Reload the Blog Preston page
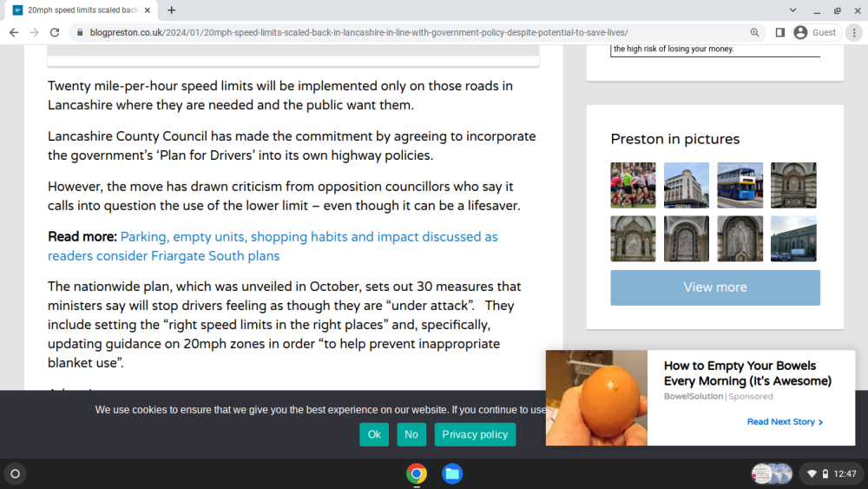 coord(55,33)
